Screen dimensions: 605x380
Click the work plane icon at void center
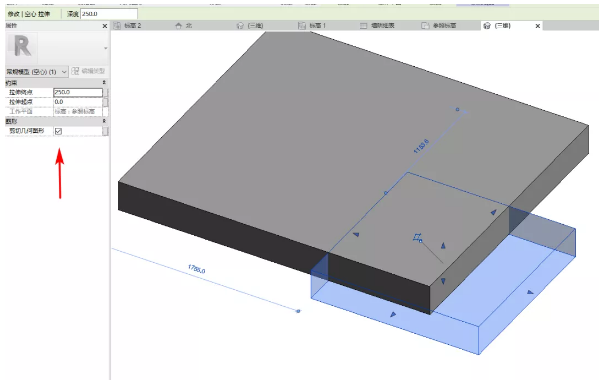coord(417,238)
